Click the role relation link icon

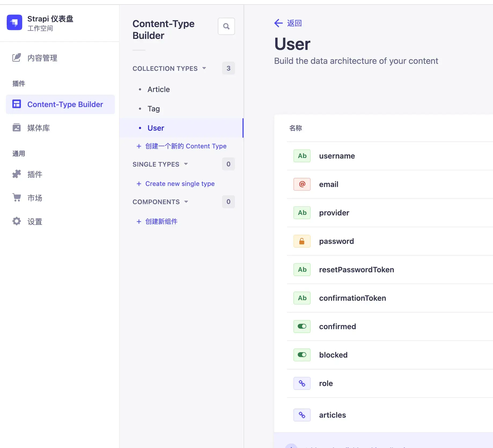302,383
